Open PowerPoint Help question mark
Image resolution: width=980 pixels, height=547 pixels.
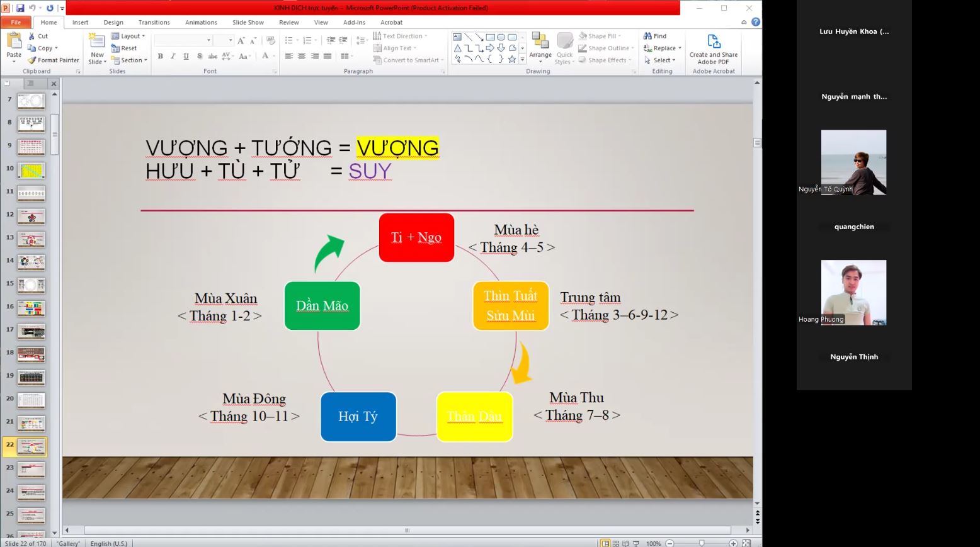(756, 22)
